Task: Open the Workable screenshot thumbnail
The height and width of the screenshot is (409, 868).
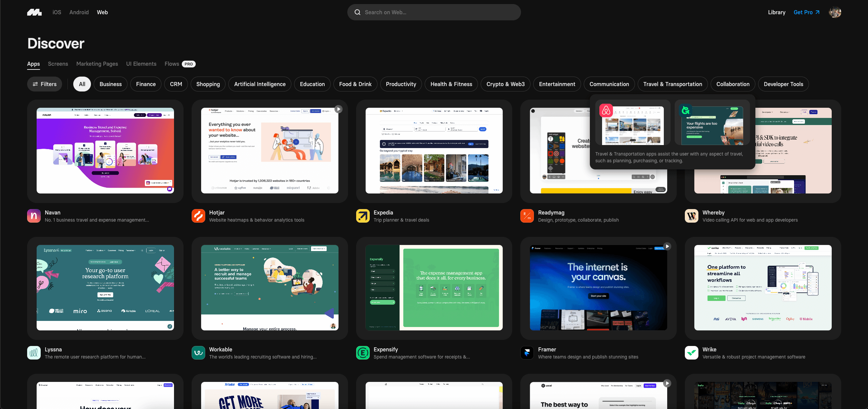Action: [x=270, y=288]
